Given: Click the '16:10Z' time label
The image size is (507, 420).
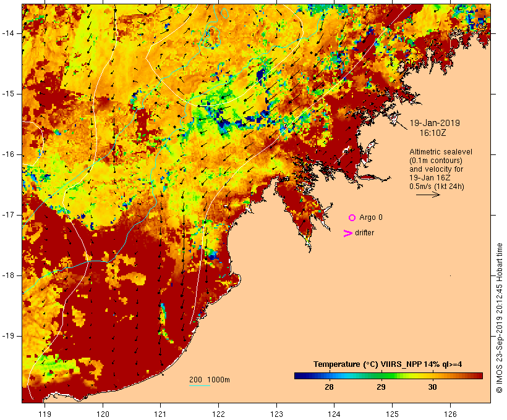Looking at the screenshot, I should [x=433, y=133].
